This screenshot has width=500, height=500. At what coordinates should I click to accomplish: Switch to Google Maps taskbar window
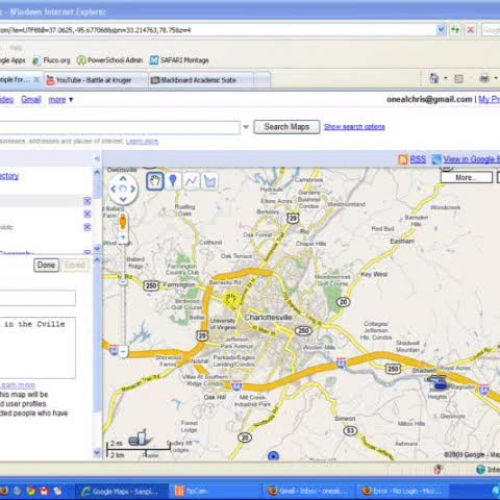pos(121,491)
